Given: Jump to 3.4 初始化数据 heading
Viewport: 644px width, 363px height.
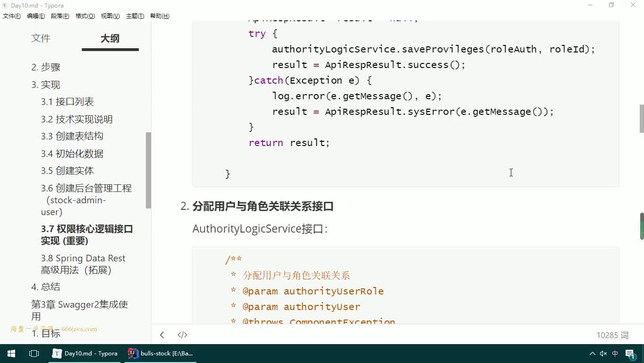Looking at the screenshot, I should [x=72, y=154].
